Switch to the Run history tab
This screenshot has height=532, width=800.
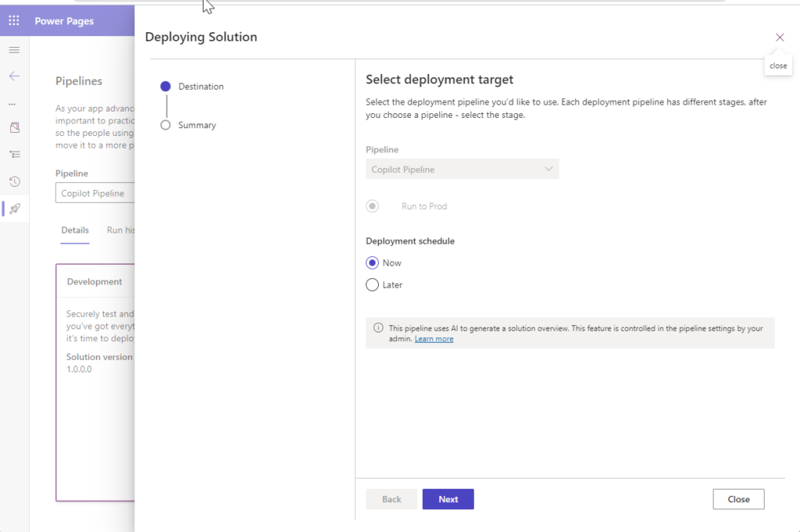120,230
